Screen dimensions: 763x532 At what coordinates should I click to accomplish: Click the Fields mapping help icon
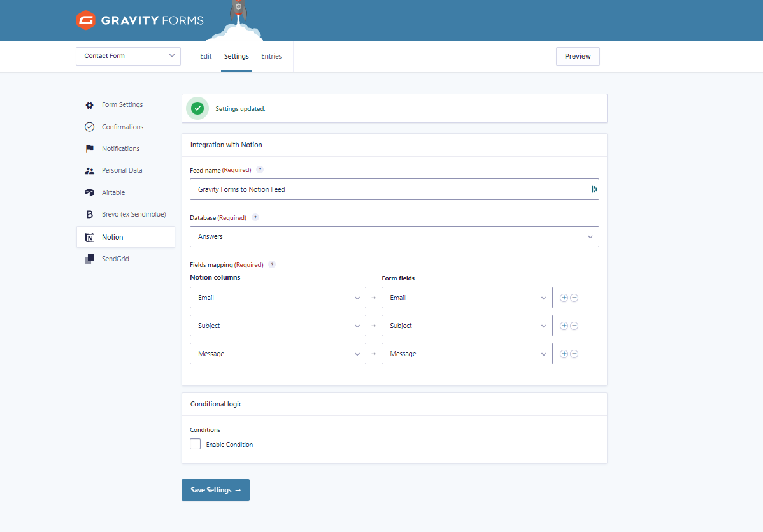tap(273, 265)
